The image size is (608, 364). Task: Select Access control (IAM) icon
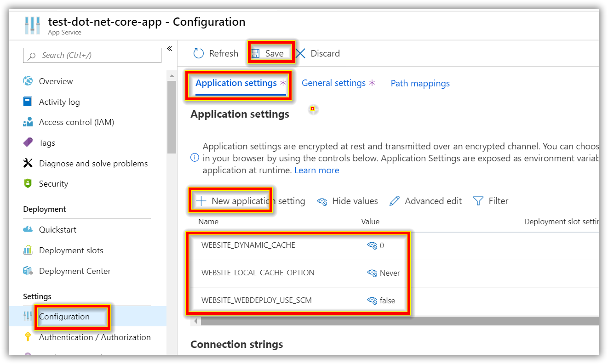coord(28,122)
